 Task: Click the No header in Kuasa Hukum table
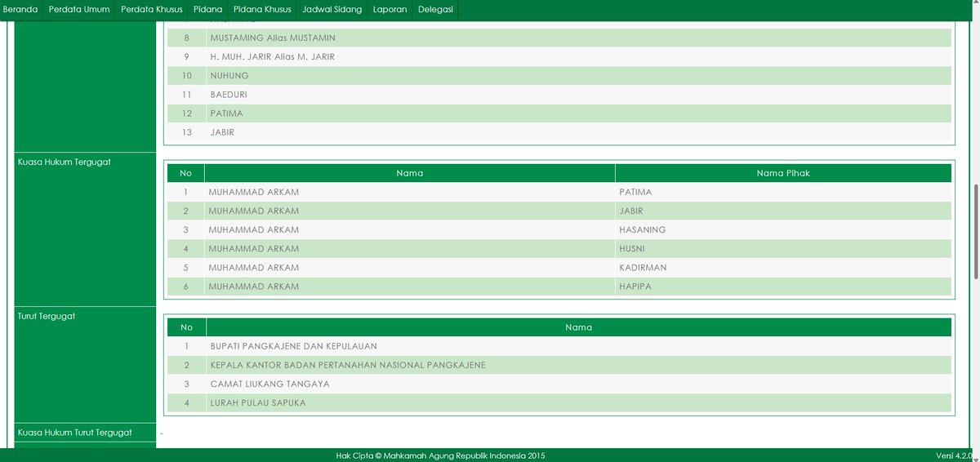coord(186,173)
